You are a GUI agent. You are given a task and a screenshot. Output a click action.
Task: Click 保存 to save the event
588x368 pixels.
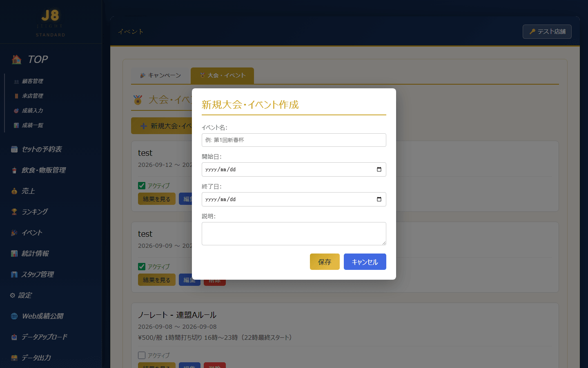click(x=325, y=262)
